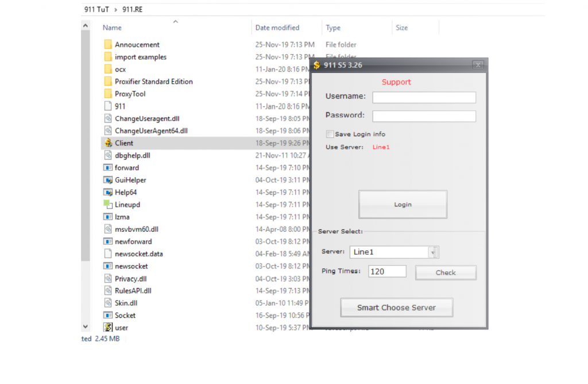Select the newsocket.data file name
This screenshot has height=384, width=588.
click(139, 254)
